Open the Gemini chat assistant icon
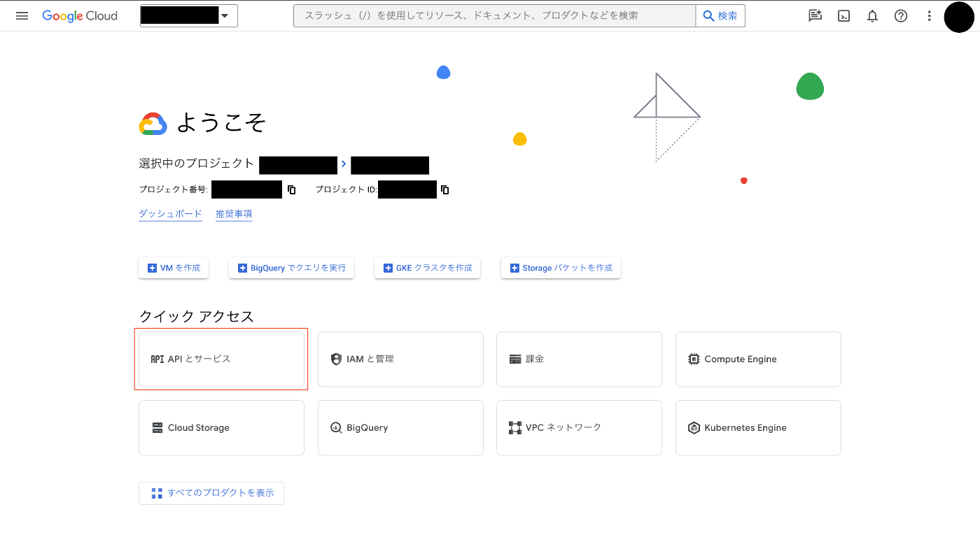Image resolution: width=980 pixels, height=556 pixels. coord(815,15)
